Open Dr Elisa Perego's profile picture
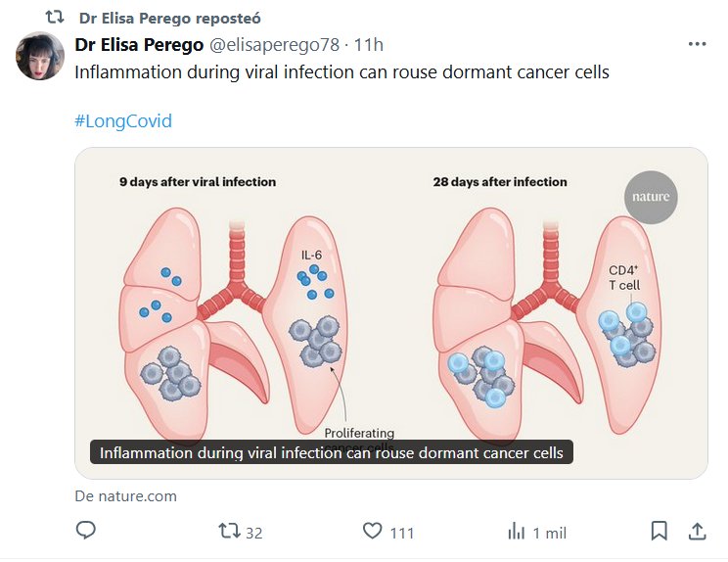This screenshot has height=562, width=728. click(x=40, y=56)
